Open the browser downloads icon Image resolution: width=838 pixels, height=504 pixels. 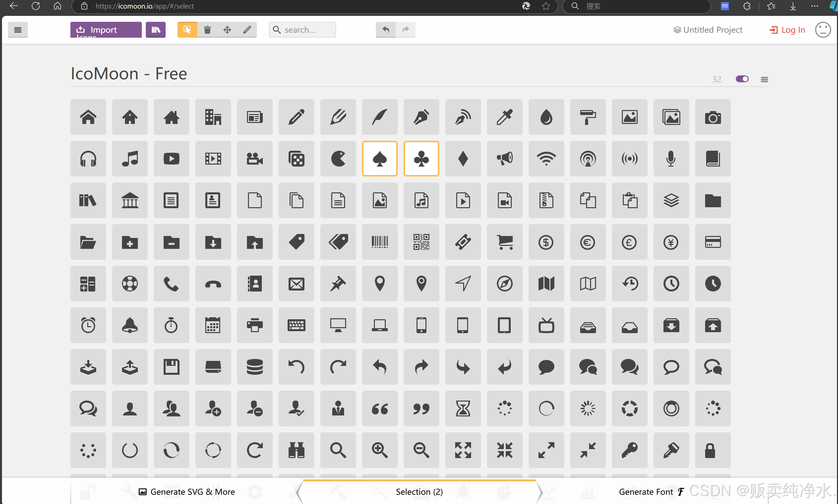(793, 6)
